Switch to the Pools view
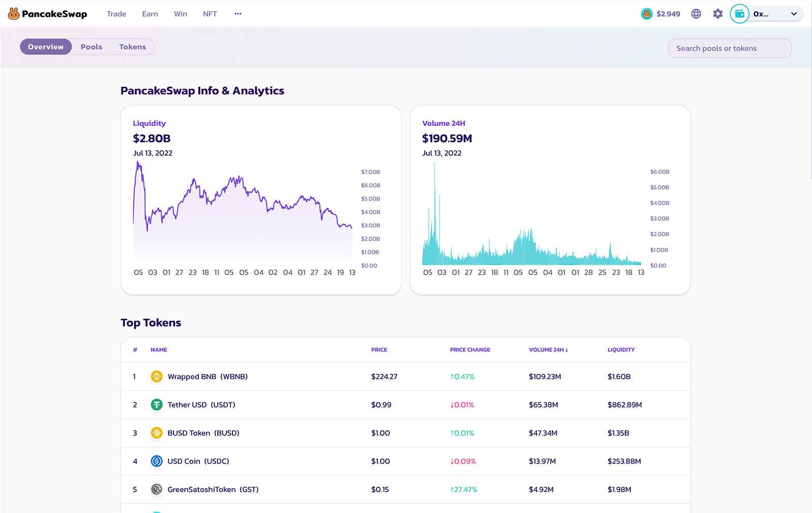The width and height of the screenshot is (812, 513). 91,47
